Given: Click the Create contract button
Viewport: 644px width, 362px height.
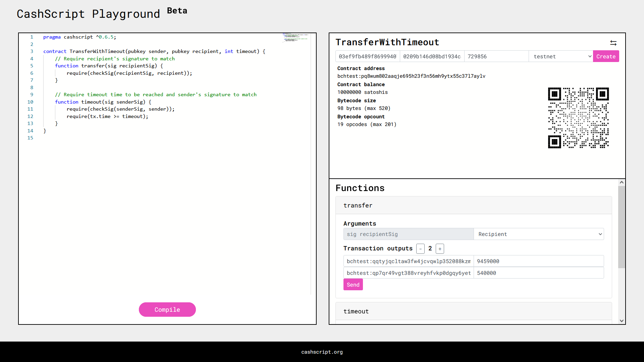Looking at the screenshot, I should coord(606,56).
